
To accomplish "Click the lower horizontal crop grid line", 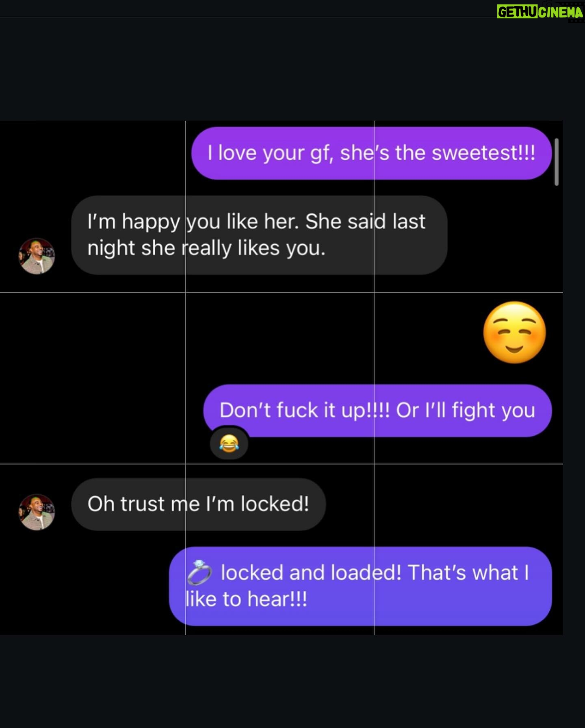I will (281, 464).
